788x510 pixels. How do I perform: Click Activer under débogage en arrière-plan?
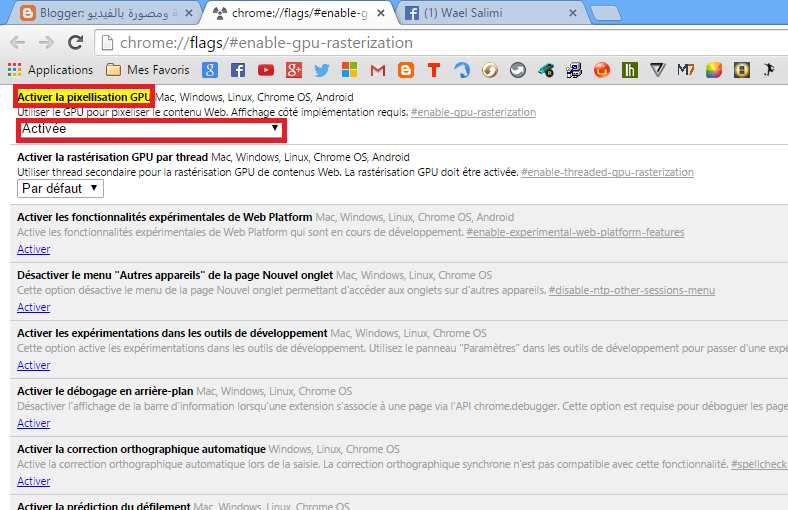[x=34, y=423]
